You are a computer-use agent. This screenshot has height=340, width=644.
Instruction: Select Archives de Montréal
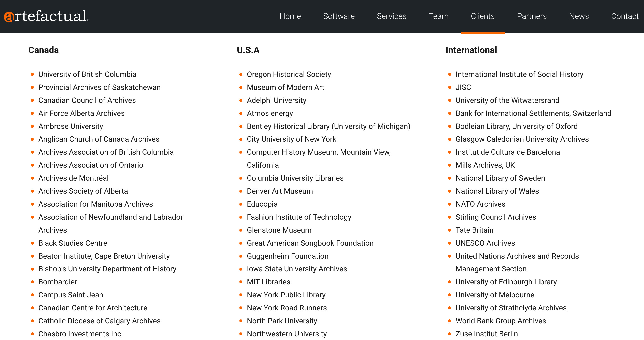[73, 178]
